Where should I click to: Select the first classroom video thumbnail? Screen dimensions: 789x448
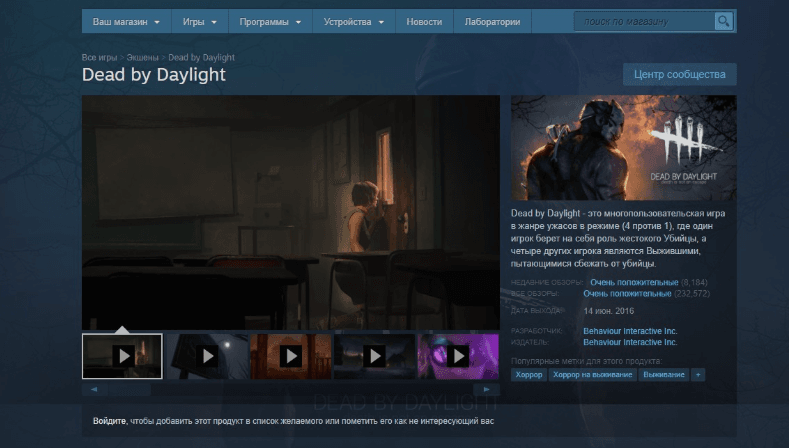122,356
